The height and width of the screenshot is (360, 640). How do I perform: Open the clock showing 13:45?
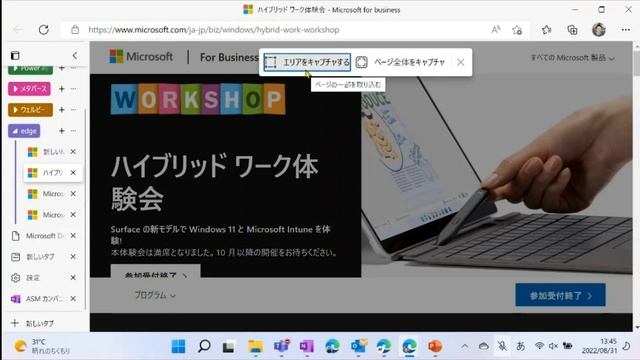(x=600, y=346)
